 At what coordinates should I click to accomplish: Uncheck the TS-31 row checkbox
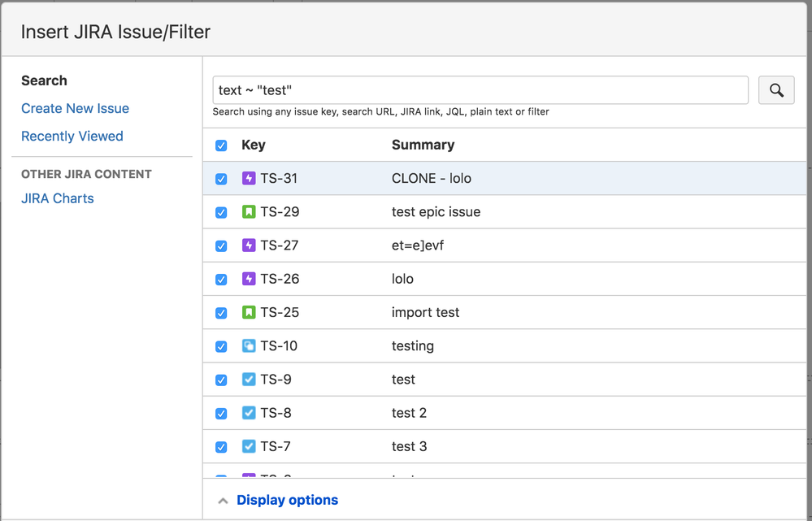pos(221,179)
